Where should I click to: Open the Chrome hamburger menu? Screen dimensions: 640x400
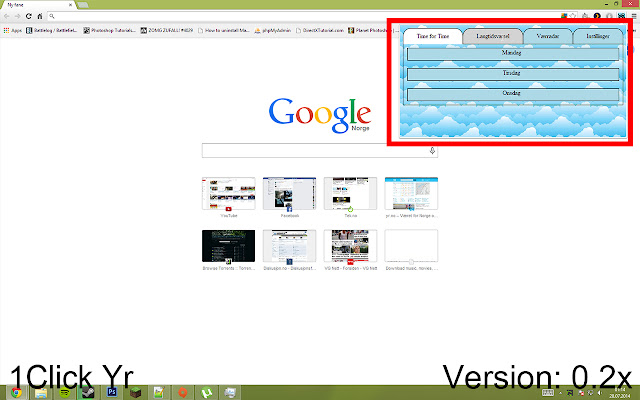coord(634,16)
